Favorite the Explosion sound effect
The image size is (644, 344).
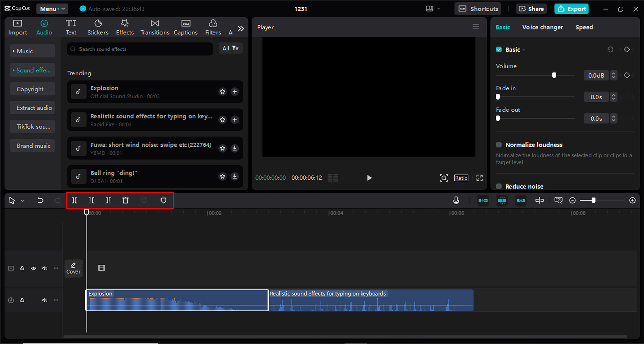point(222,92)
